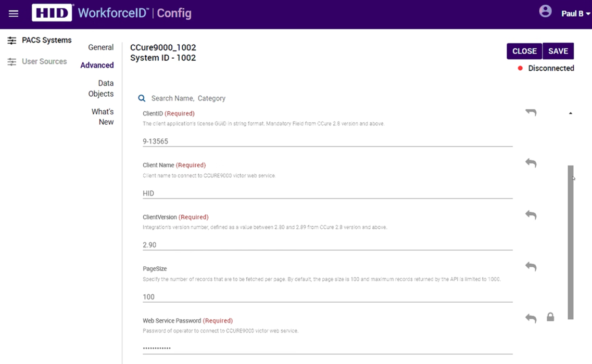Viewport: 592px width, 364px height.
Task: Click the CLOSE button
Action: point(524,51)
